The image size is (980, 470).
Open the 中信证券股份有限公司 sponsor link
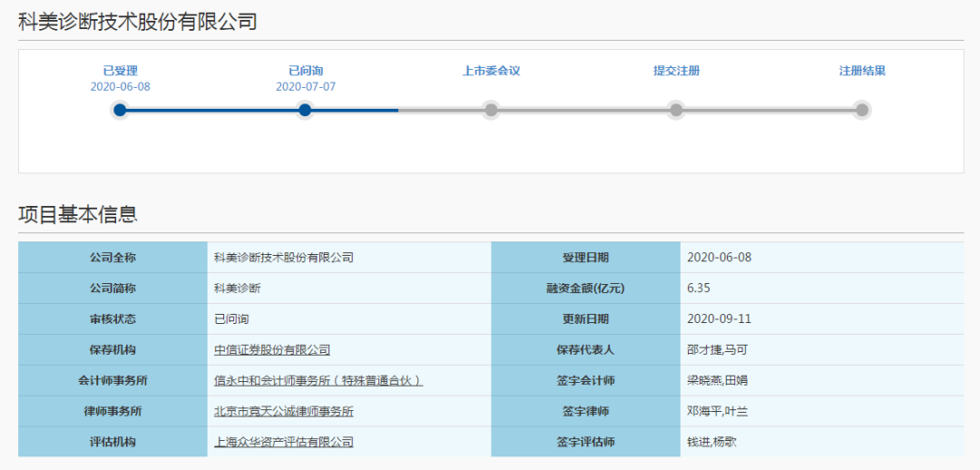click(272, 350)
